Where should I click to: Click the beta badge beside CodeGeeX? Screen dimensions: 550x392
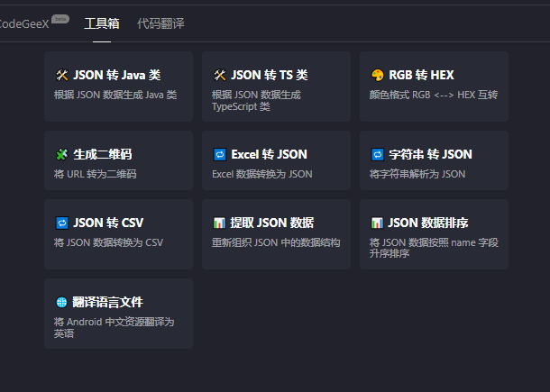[x=60, y=19]
